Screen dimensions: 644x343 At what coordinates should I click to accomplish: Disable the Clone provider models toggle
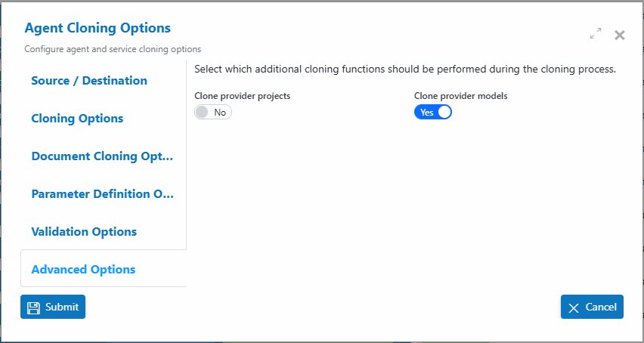click(433, 112)
